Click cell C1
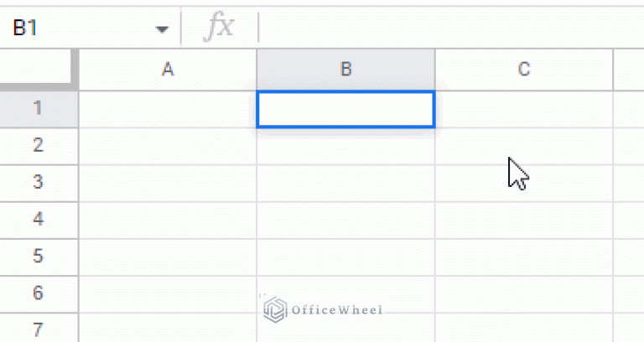Image resolution: width=644 pixels, height=342 pixels. (x=524, y=109)
